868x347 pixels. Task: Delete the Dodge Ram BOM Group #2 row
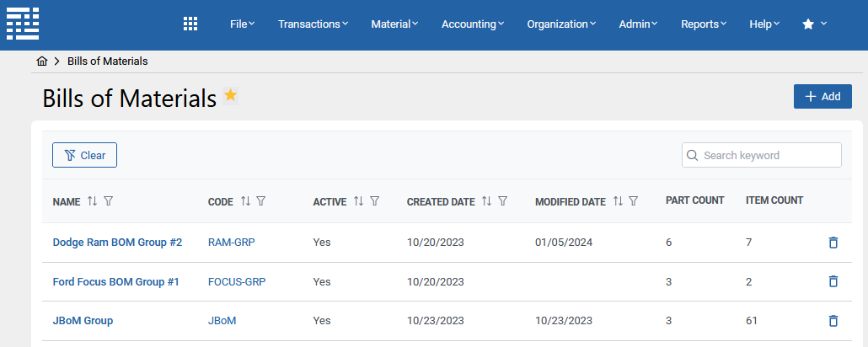(x=833, y=243)
